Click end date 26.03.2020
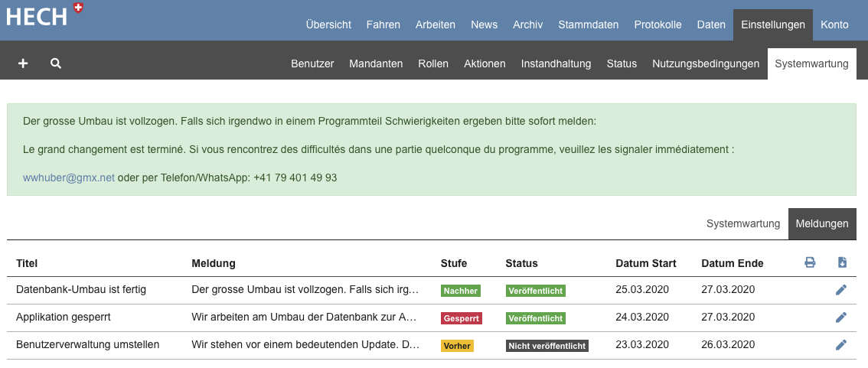This screenshot has width=868, height=368. pos(728,345)
